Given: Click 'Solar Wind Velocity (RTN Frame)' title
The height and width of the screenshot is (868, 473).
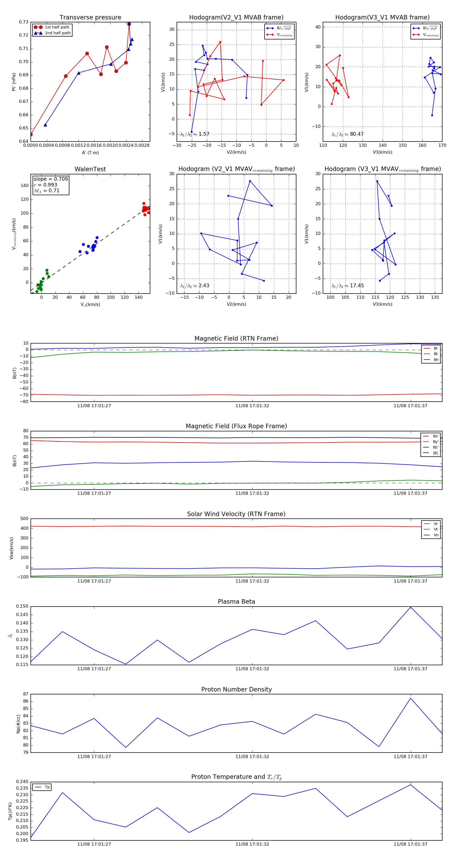Looking at the screenshot, I should point(236,514).
